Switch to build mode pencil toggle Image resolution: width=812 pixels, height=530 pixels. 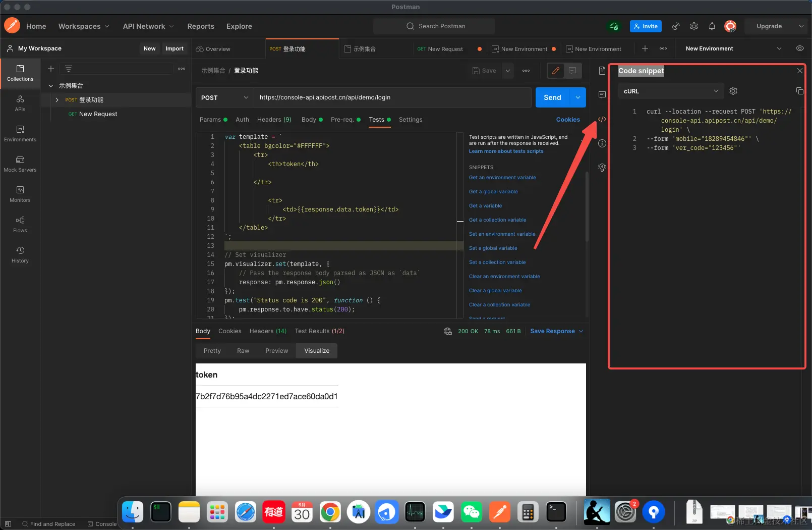pyautogui.click(x=556, y=71)
